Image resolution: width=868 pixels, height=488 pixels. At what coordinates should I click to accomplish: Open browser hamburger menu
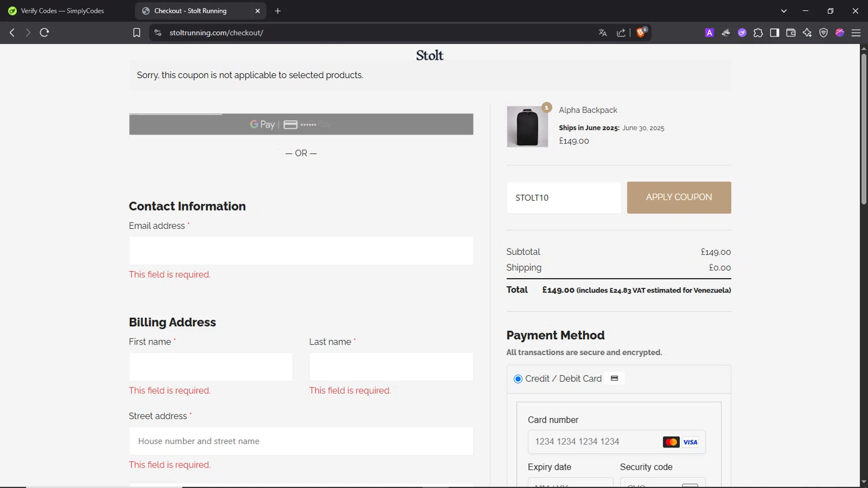tap(856, 33)
